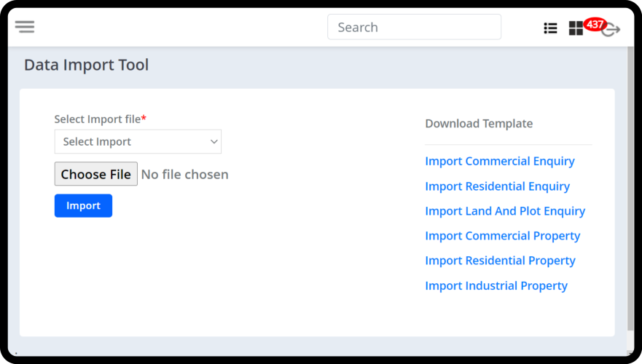642x364 pixels.
Task: Click the red 437 notification badge
Action: tap(595, 24)
